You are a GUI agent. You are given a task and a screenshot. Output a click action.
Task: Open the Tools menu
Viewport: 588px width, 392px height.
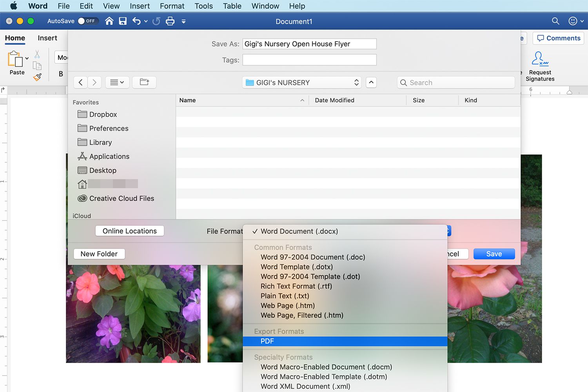coord(204,6)
